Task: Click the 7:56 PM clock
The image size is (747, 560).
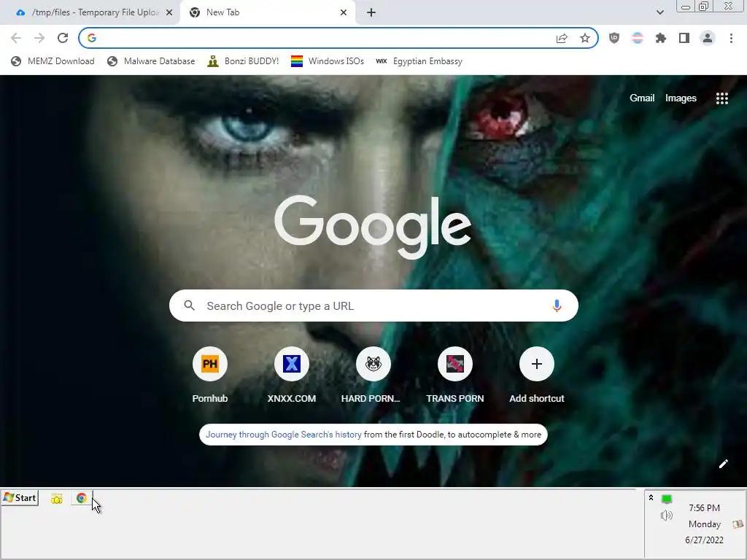Action: [704, 508]
